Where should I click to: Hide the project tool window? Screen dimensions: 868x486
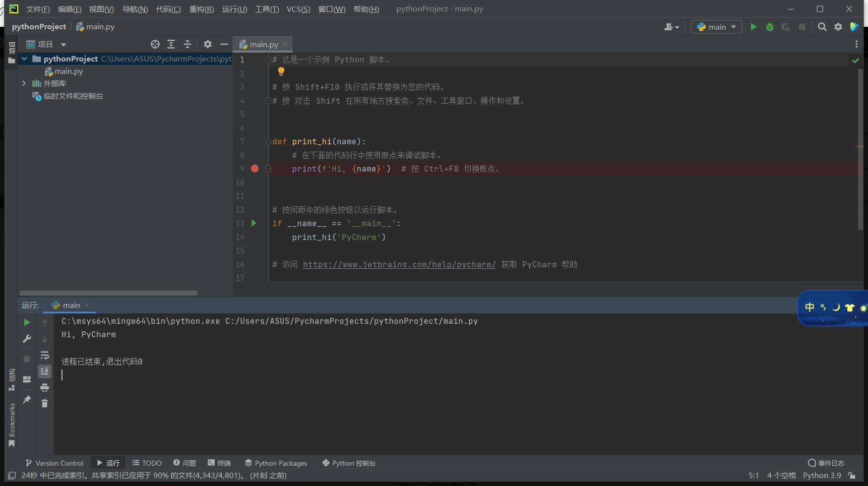(224, 44)
